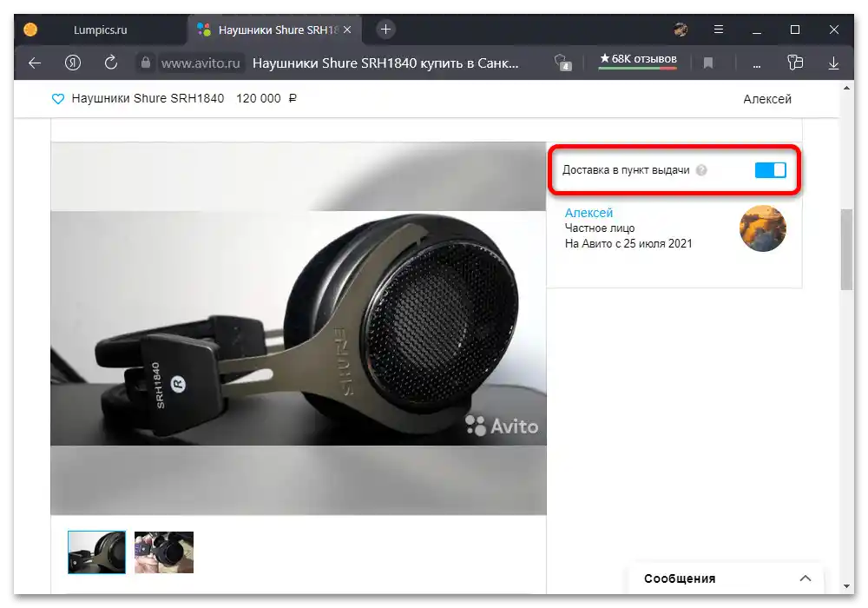The image size is (868, 608).
Task: Open 68K отзывов site reviews
Action: click(x=638, y=59)
